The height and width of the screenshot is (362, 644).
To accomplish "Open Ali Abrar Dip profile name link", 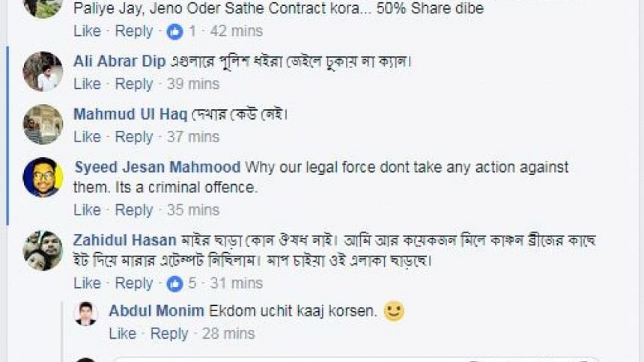I will pos(120,61).
